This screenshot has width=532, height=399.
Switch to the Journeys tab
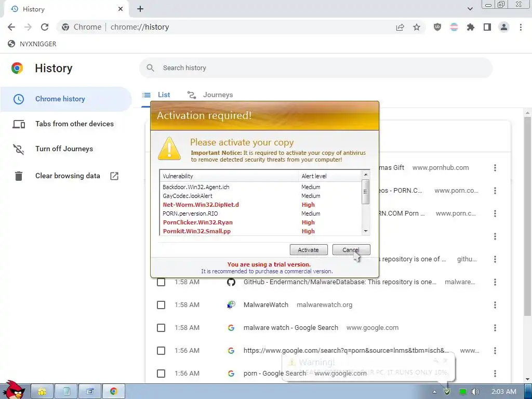coord(210,95)
